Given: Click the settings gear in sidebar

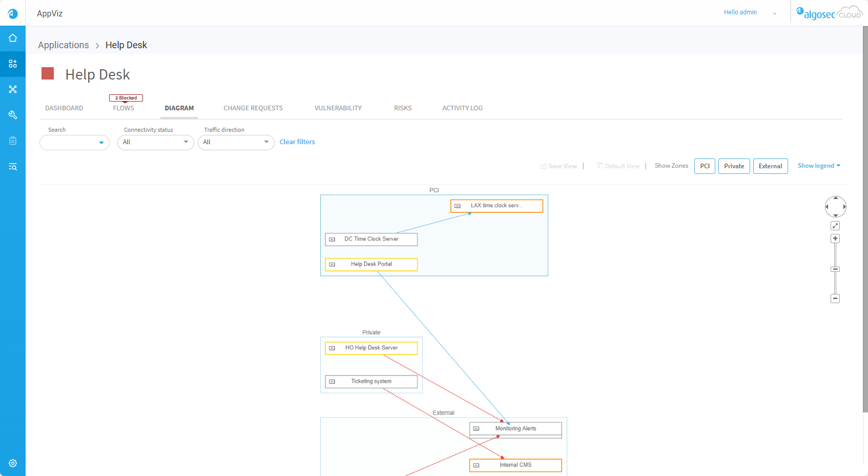Looking at the screenshot, I should point(13,463).
